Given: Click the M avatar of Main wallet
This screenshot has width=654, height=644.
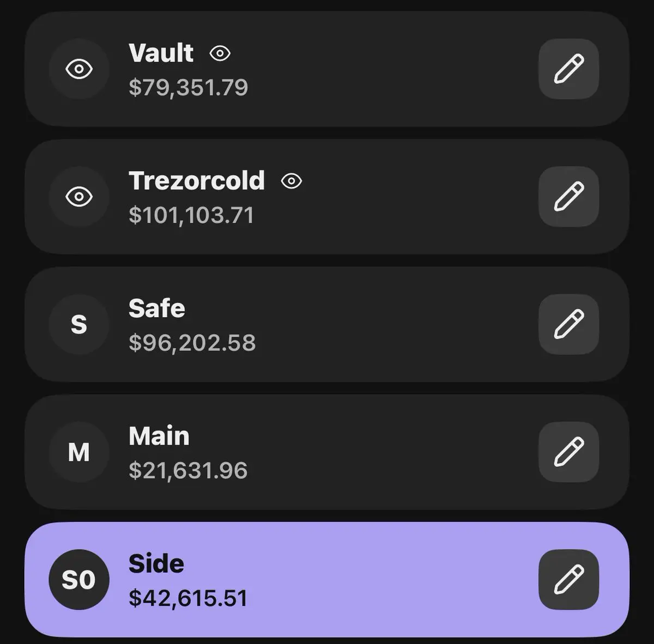Looking at the screenshot, I should 79,452.
